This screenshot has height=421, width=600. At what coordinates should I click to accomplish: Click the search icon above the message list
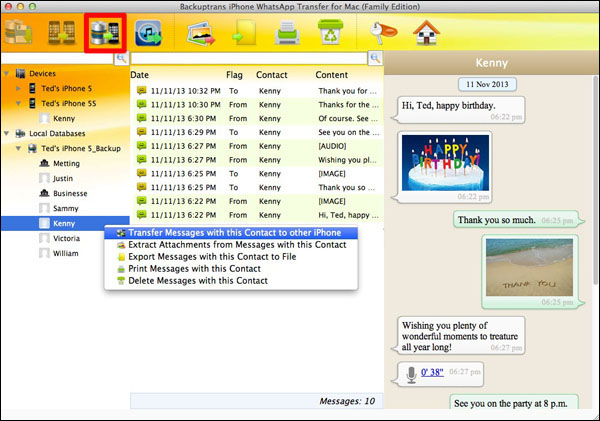click(375, 58)
